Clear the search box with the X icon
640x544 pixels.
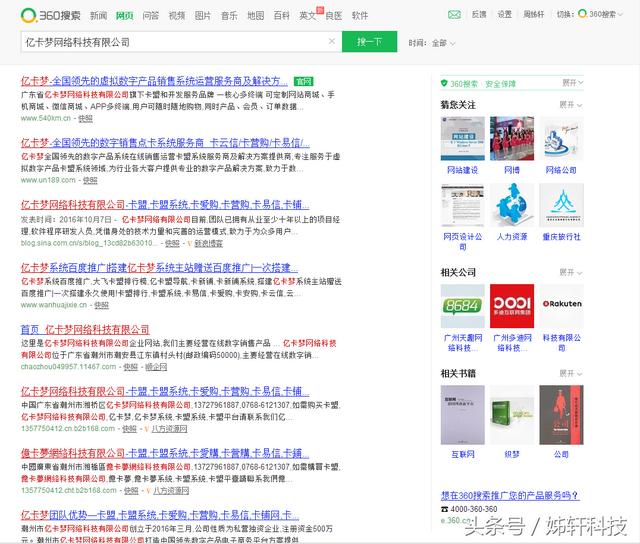point(332,41)
